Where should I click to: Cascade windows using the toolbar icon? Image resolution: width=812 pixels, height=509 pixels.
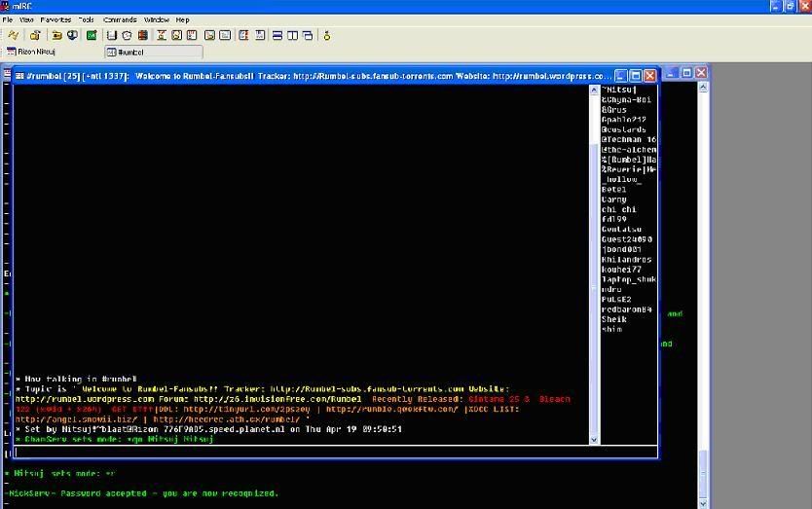point(308,35)
